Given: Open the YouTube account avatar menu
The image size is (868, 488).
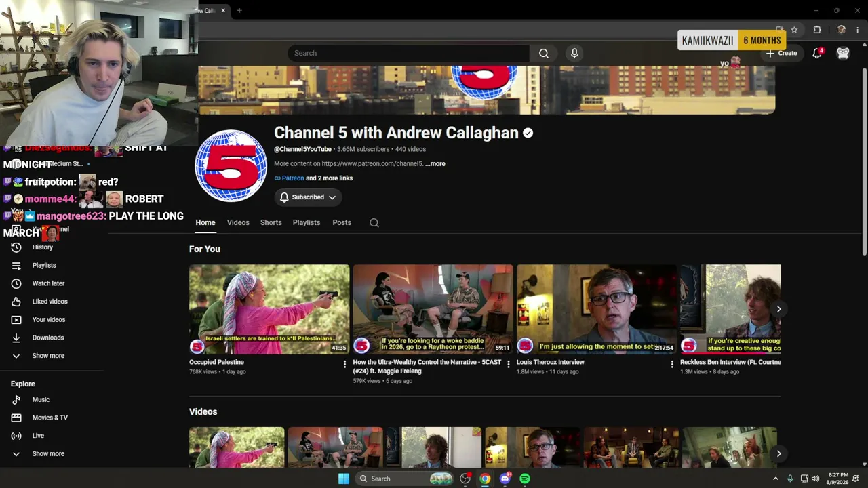Looking at the screenshot, I should coord(843,53).
